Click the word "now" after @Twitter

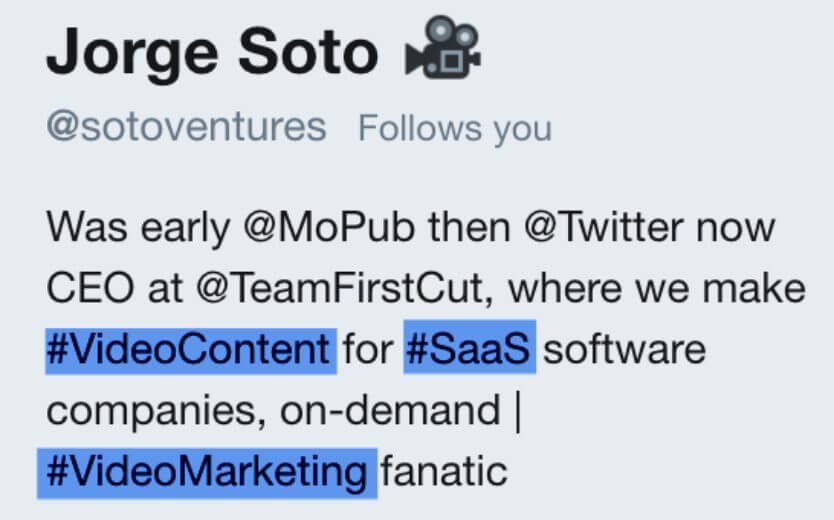[x=735, y=228]
